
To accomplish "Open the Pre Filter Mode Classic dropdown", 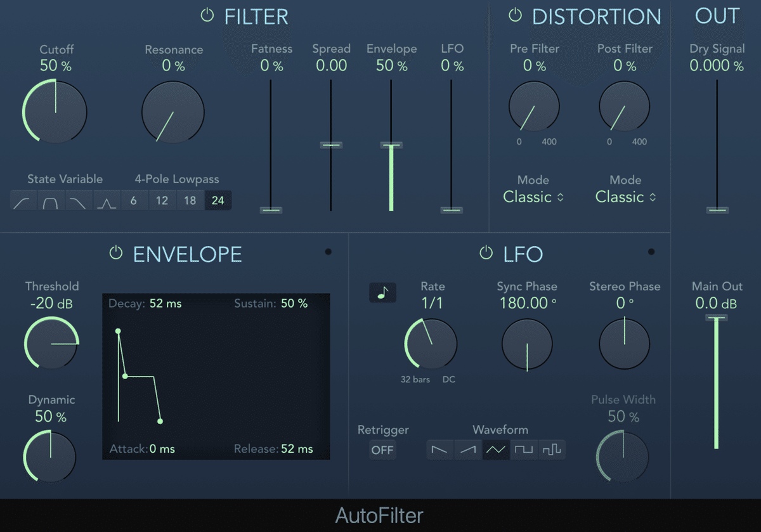I will click(533, 197).
